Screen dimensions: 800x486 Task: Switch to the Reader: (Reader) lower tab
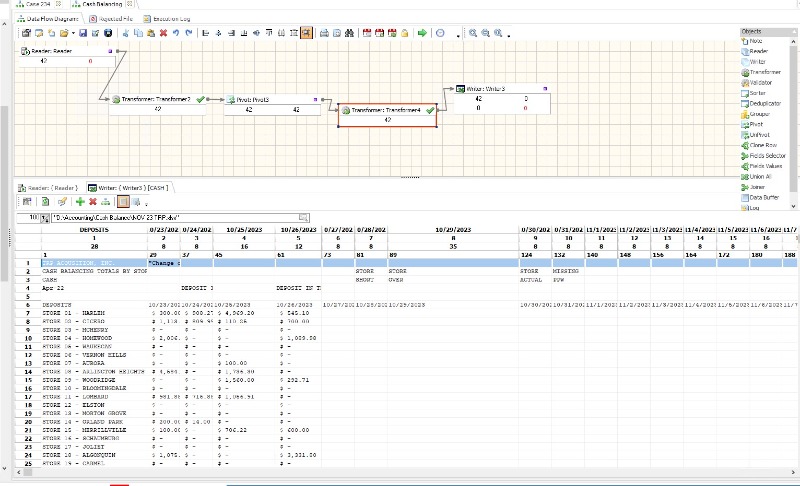(x=48, y=188)
